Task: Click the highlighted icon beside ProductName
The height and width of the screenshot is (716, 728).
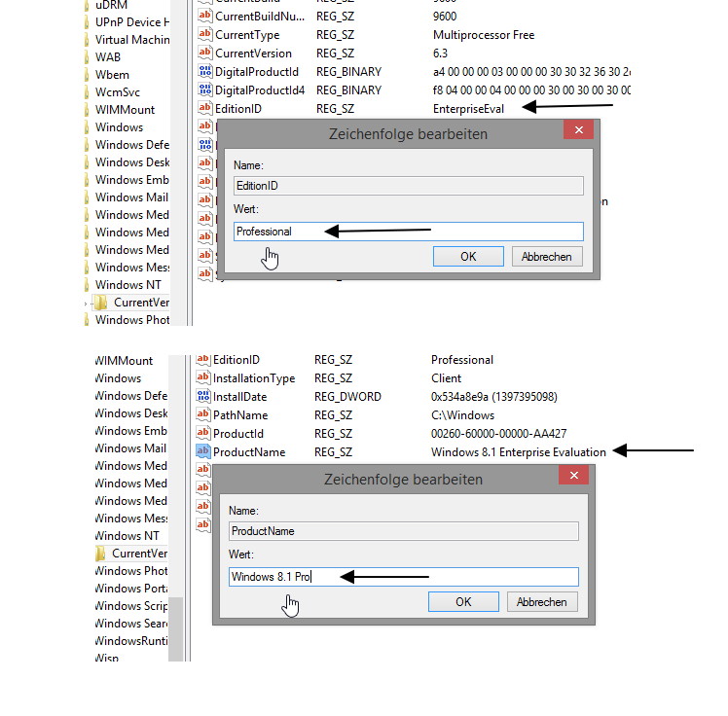Action: click(x=202, y=451)
